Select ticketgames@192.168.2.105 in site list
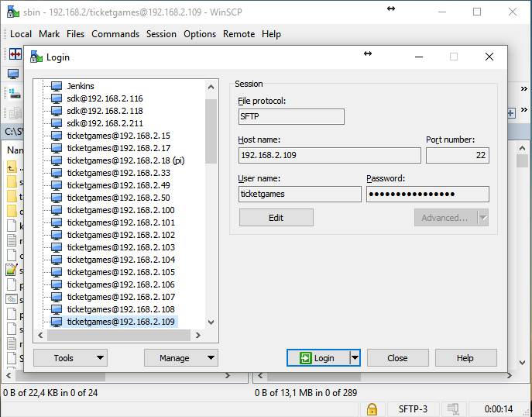The image size is (532, 417). pyautogui.click(x=120, y=272)
